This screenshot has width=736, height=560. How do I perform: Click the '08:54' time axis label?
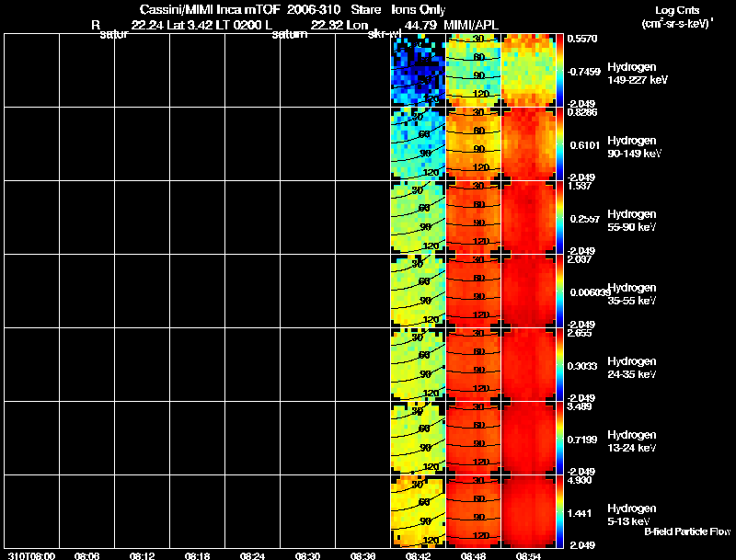coord(528,555)
